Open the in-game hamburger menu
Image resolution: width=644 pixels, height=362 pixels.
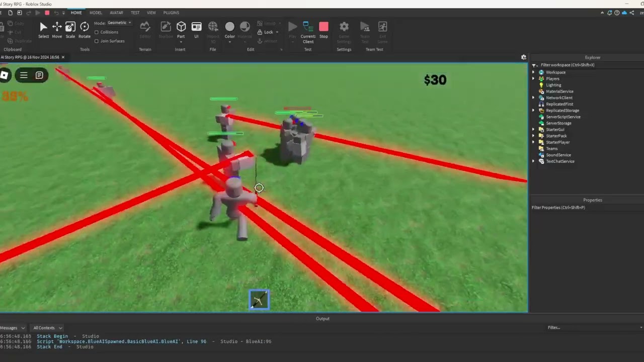tap(24, 75)
